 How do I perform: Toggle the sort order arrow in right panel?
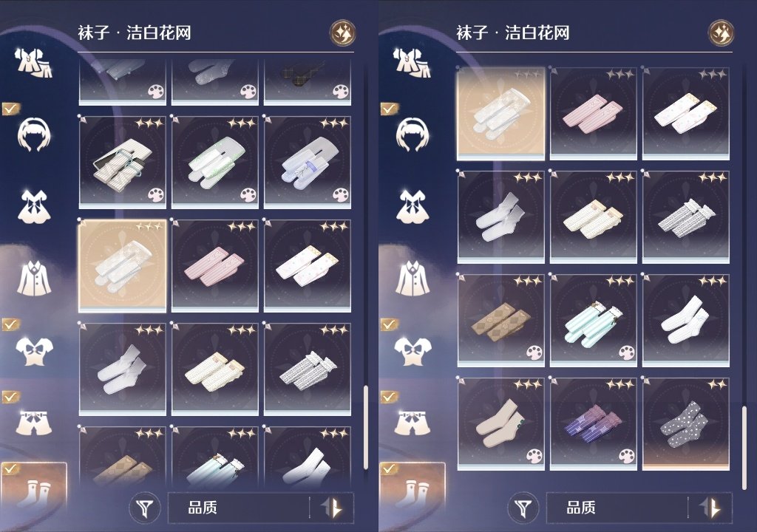710,508
